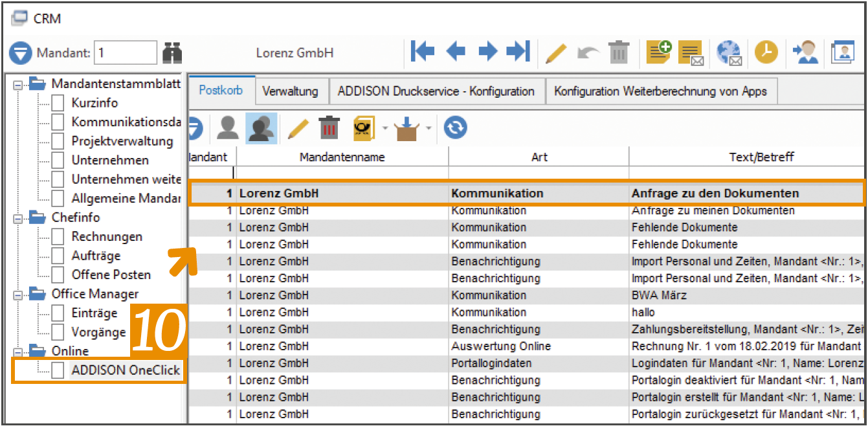Click the contact card icon
Screen dimensions: 868x426
pos(843,52)
